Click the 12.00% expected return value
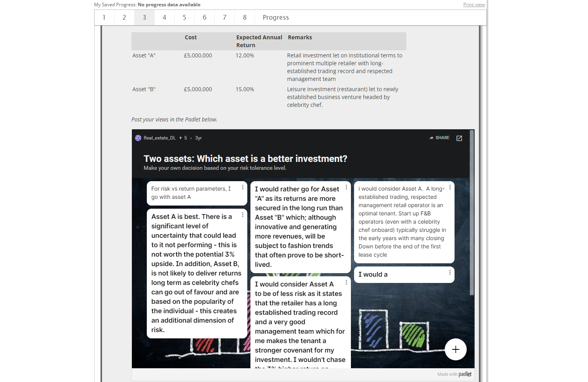Viewport: 588px width, 382px height. [245, 55]
